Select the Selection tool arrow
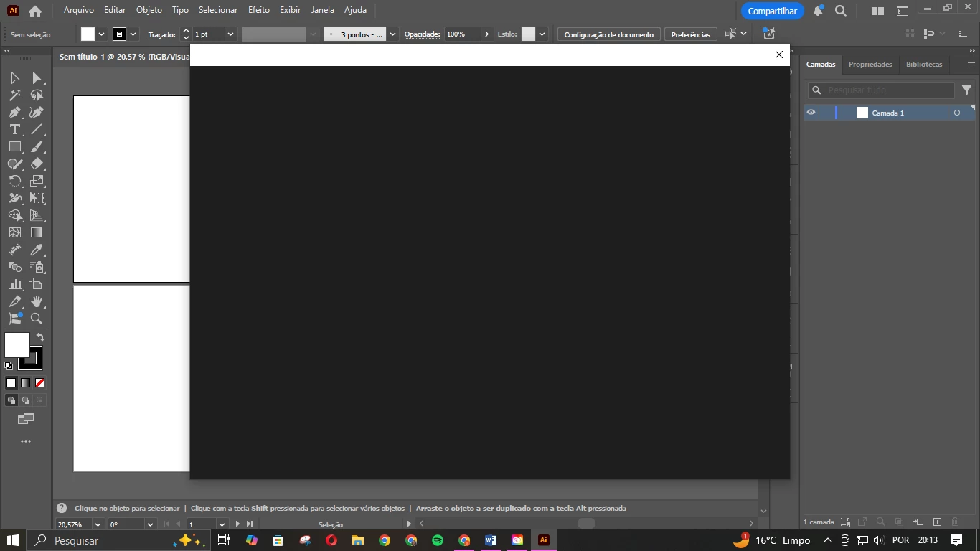This screenshot has height=551, width=980. (15, 77)
